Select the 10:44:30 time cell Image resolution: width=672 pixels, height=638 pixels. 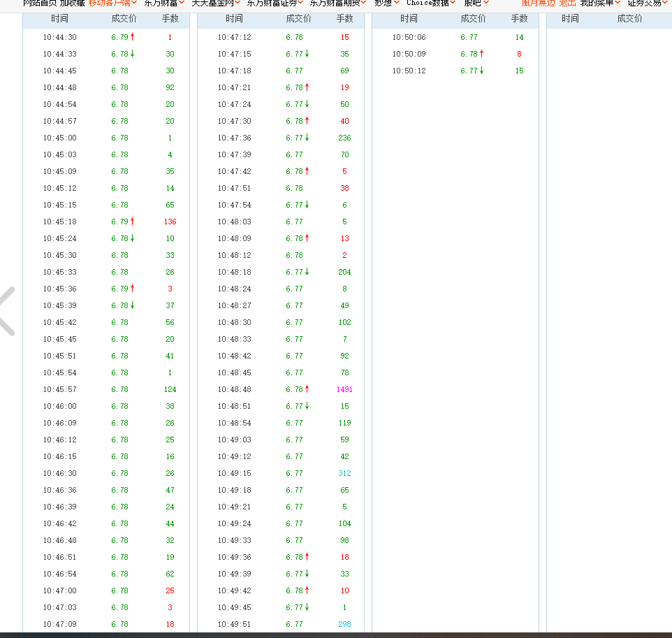pos(59,37)
